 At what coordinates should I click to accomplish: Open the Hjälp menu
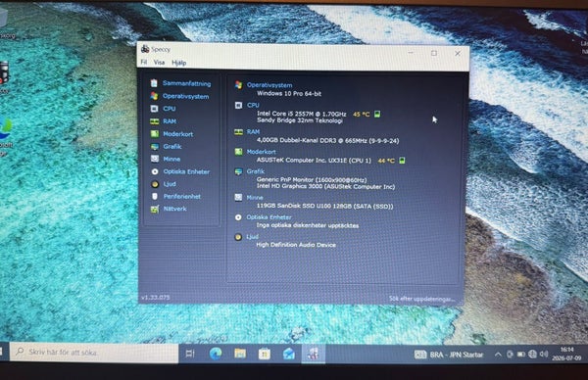[x=179, y=63]
